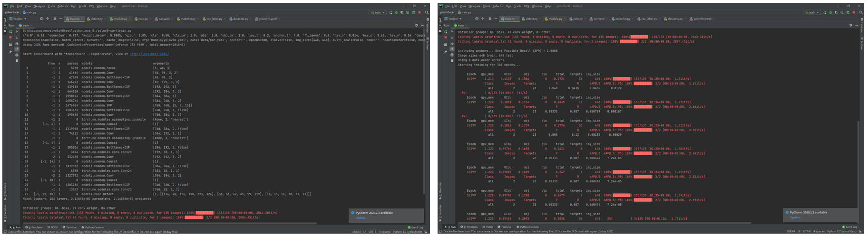The image size is (868, 236).
Task: Switch to yolov5m.yaml tab in left window
Action: pyautogui.click(x=267, y=19)
